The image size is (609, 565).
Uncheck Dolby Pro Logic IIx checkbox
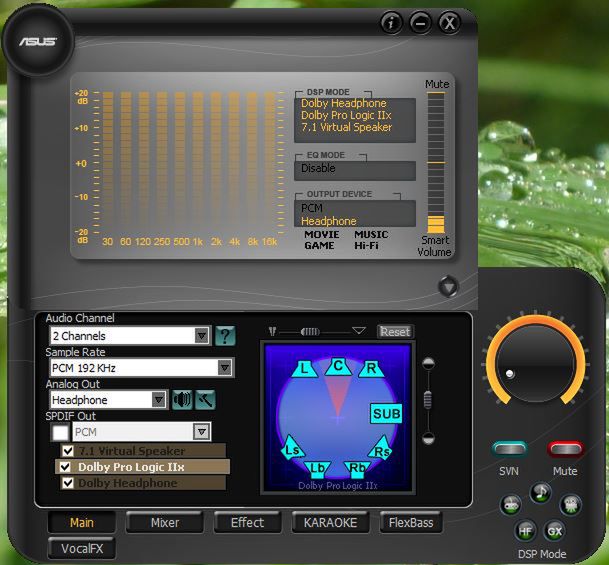tap(65, 467)
